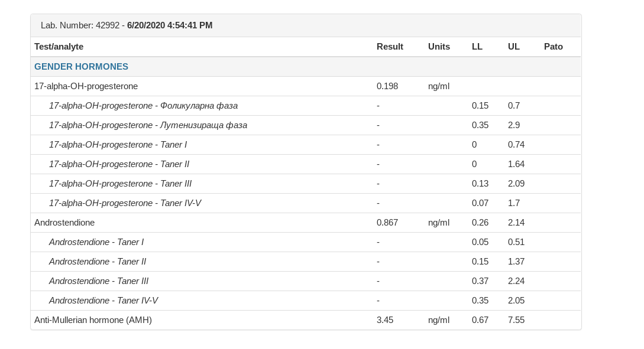Click the UL column header
The image size is (644, 349).
coord(514,47)
